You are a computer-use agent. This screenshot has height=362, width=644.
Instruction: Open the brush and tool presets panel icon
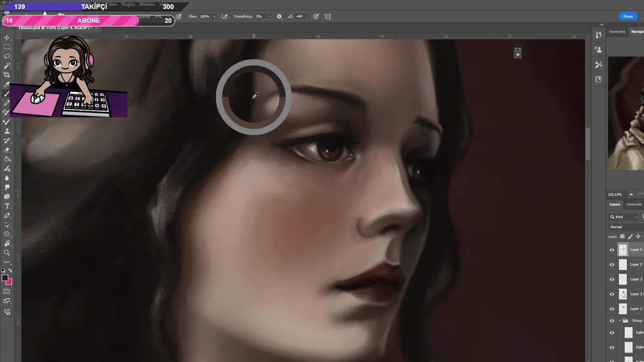tap(598, 64)
